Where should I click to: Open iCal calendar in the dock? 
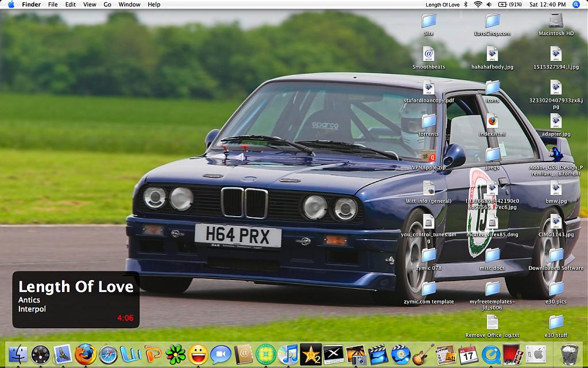pos(468,354)
